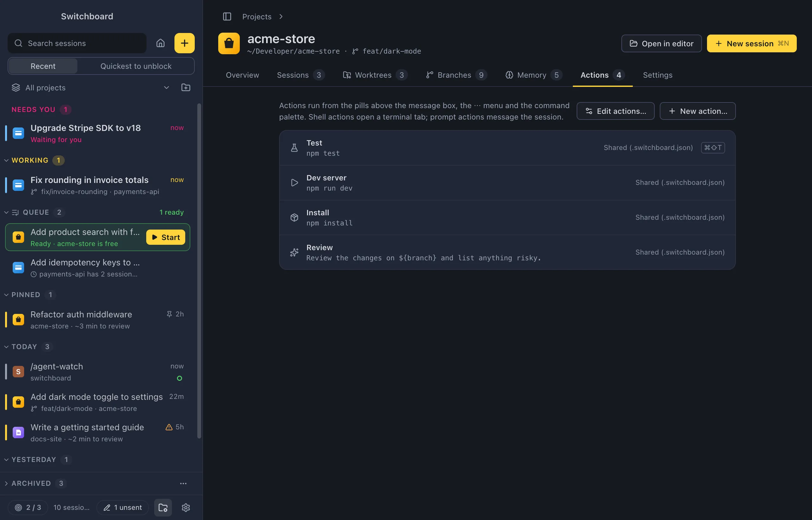Open the project Settings tab

coord(657,75)
